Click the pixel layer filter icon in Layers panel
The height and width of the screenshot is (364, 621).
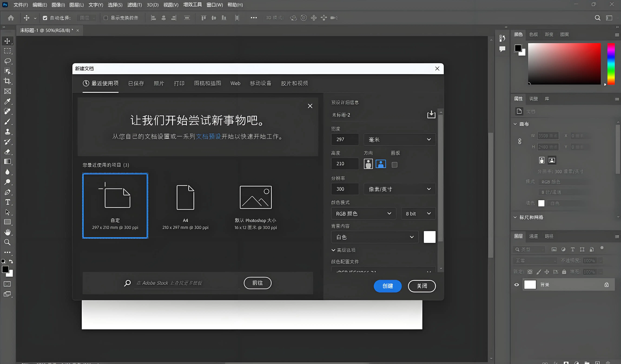click(554, 249)
